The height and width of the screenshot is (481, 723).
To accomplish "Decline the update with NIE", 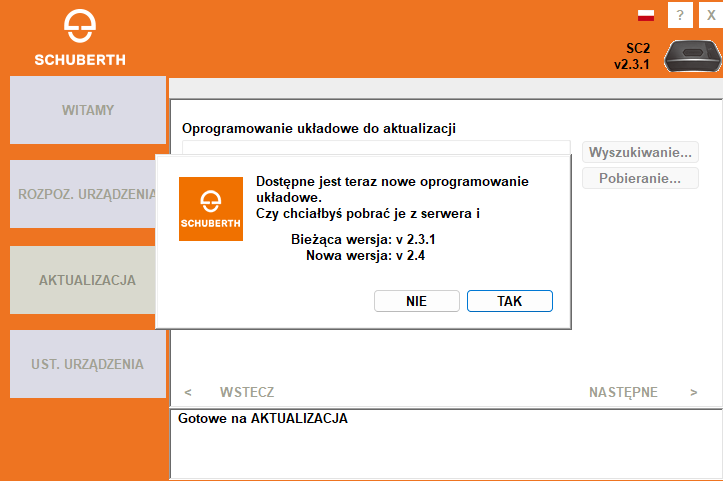I will pyautogui.click(x=416, y=301).
